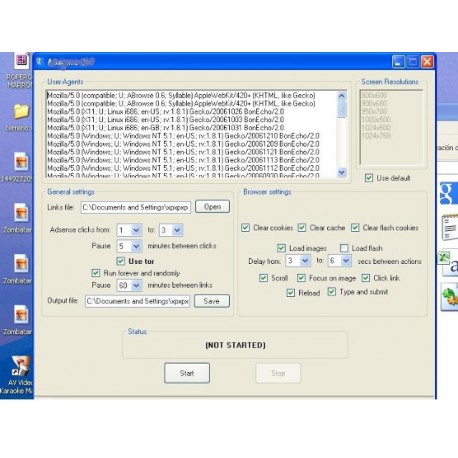
Task: Select user agent with Gecko/20061026 BonEcho
Action: tap(166, 112)
